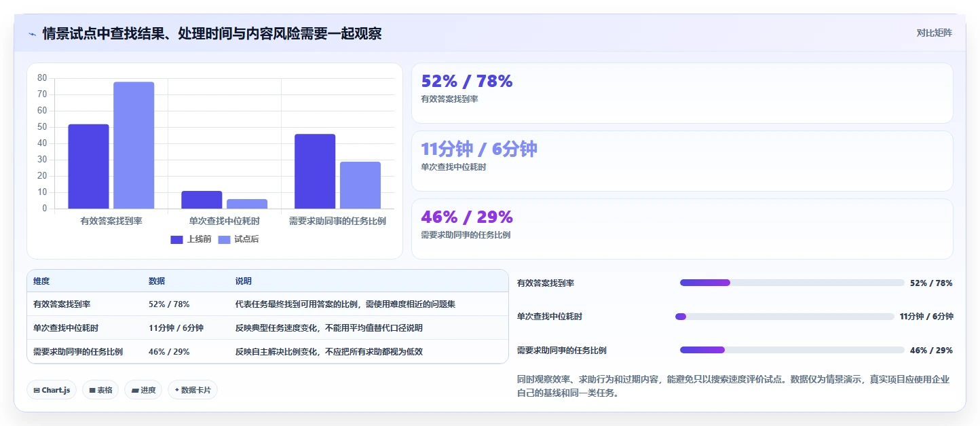The height and width of the screenshot is (426, 980).
Task: Click progress label 单次查找中位耗时
Action: tap(550, 317)
